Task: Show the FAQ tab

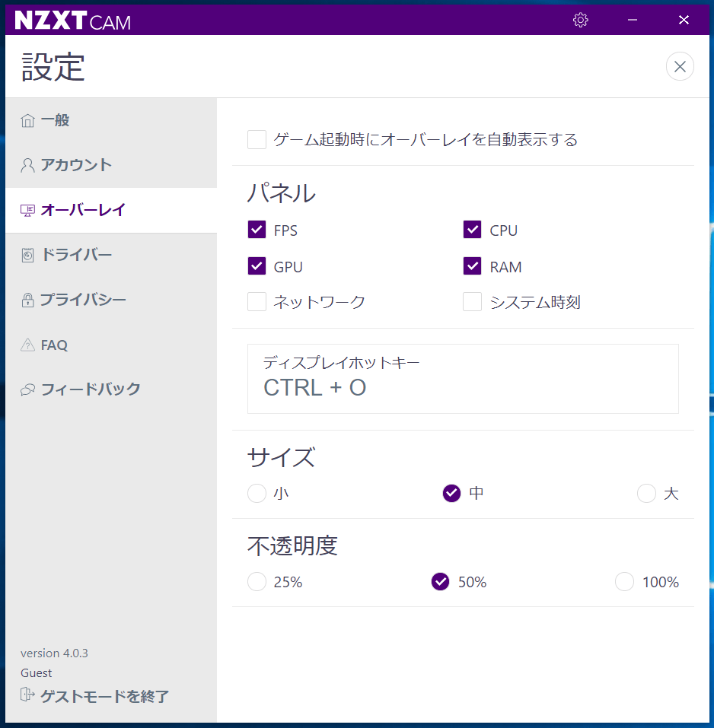Action: coord(111,345)
